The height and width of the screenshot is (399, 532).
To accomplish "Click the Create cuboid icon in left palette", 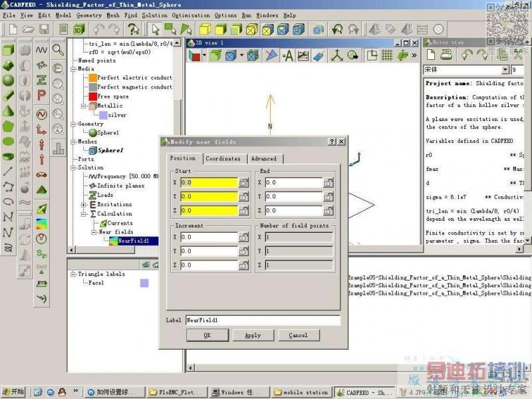I will (x=9, y=50).
